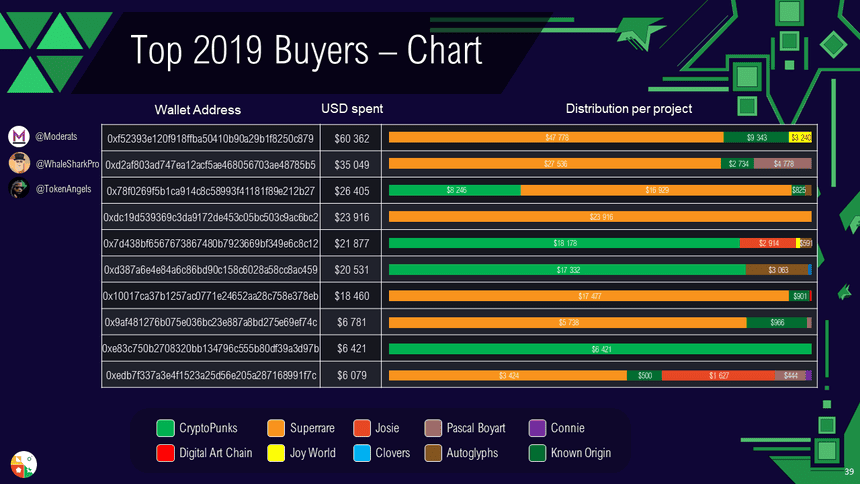This screenshot has height=484, width=860.
Task: Click the @Moderats avatar icon
Action: pos(20,136)
